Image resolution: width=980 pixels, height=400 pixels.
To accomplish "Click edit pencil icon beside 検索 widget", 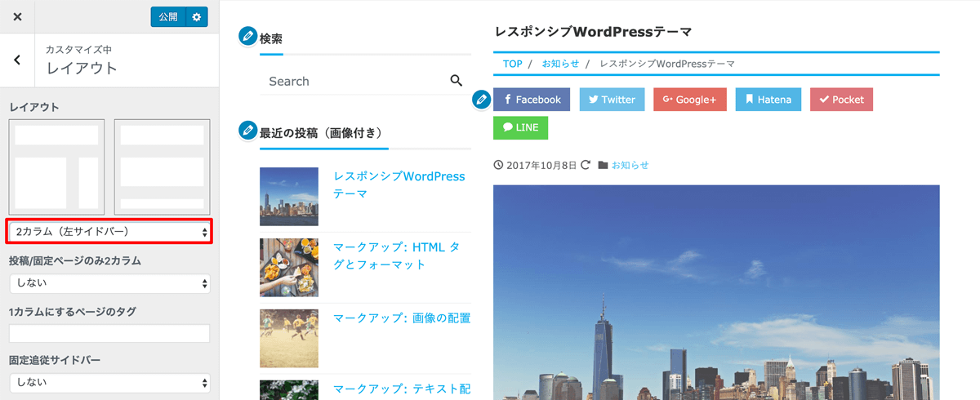I will 247,36.
